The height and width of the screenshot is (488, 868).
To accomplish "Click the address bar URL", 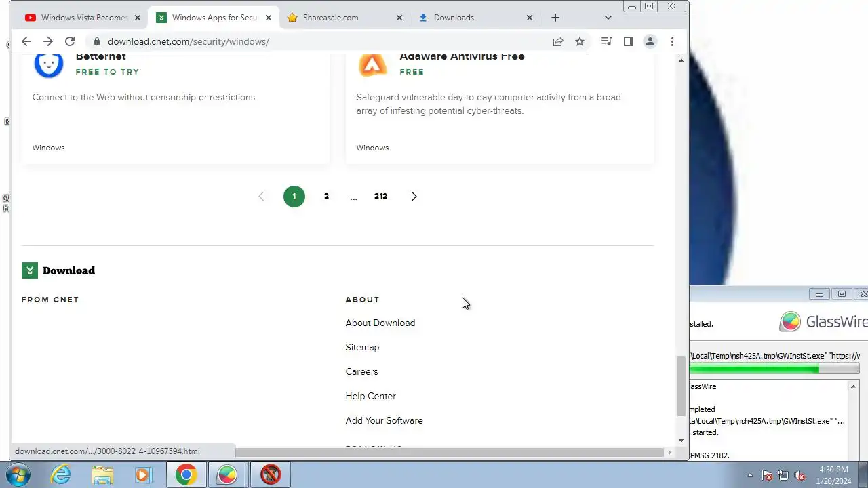I will point(189,41).
